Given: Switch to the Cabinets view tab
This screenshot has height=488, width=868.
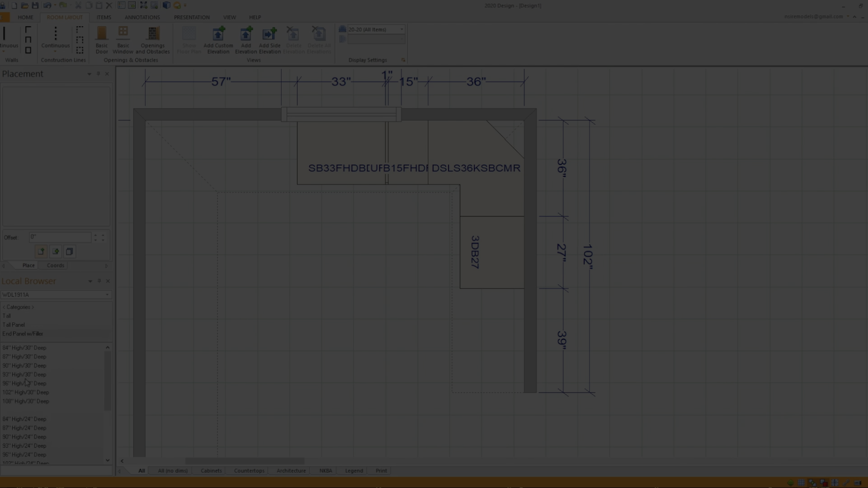Looking at the screenshot, I should (211, 470).
